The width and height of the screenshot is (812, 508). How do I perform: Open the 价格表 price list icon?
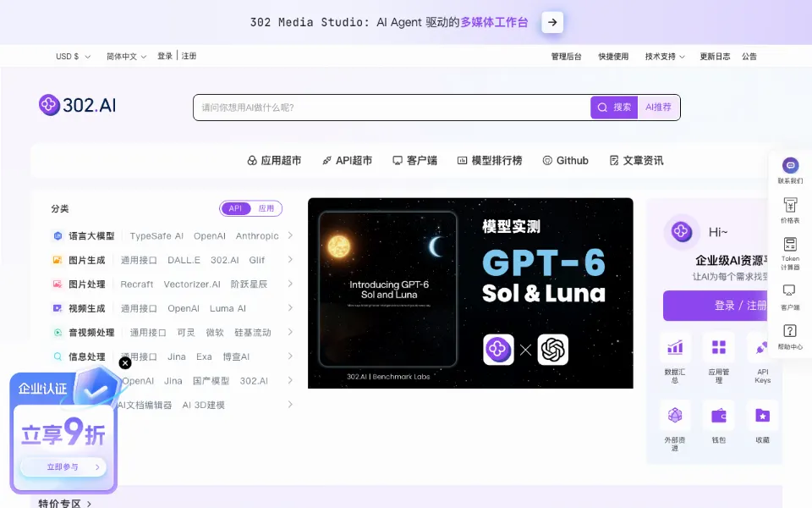click(790, 205)
